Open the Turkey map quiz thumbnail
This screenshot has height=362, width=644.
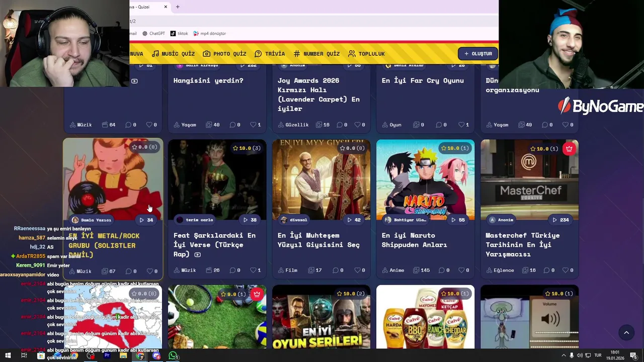(x=113, y=317)
